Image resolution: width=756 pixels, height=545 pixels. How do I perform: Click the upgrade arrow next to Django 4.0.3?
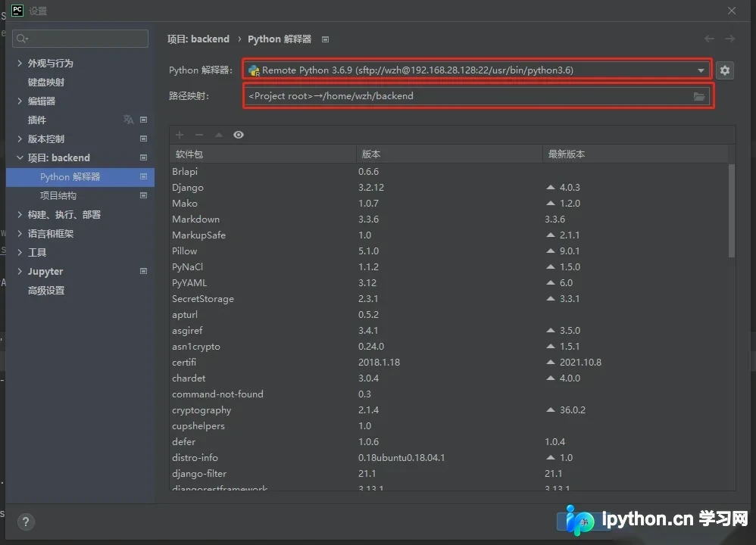[x=551, y=187]
